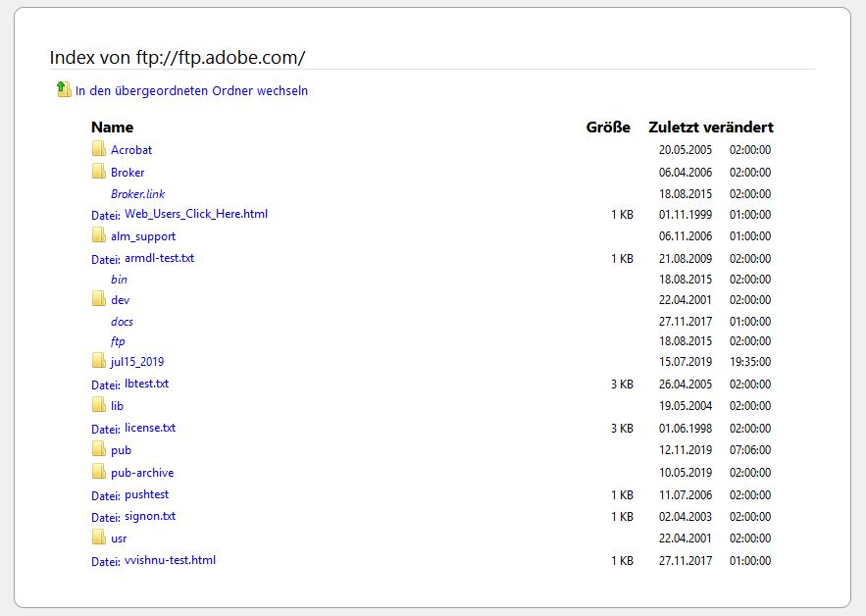Open the lib folder icon
The height and width of the screenshot is (616, 866).
[98, 405]
